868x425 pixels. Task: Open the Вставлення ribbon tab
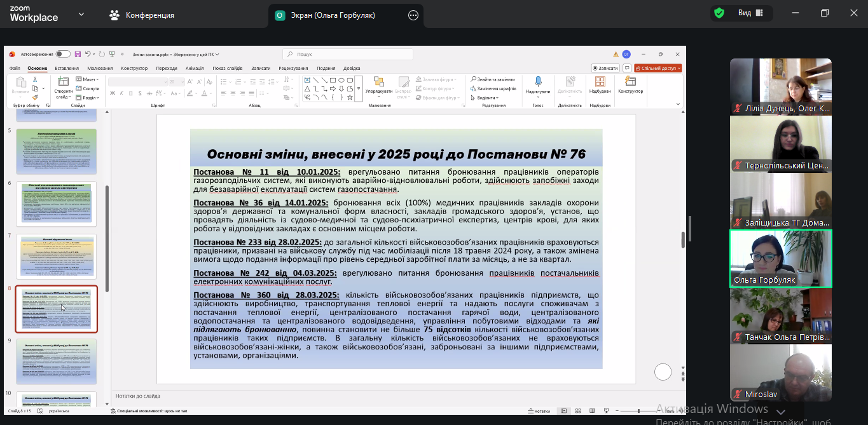67,69
